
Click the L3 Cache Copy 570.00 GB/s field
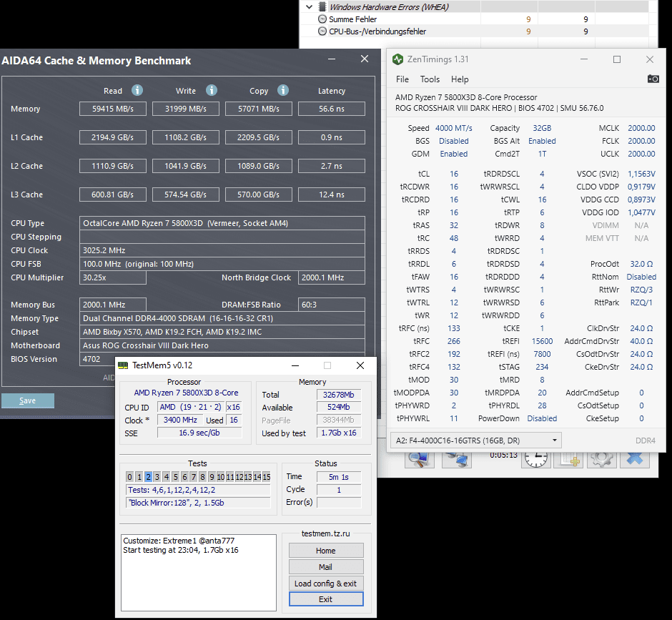click(x=258, y=195)
